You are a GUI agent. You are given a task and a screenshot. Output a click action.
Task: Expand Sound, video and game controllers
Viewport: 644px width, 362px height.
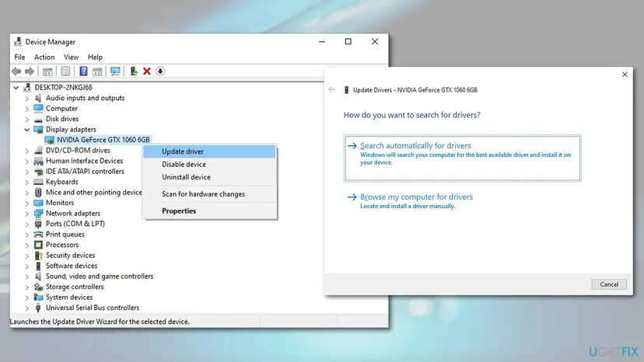click(26, 277)
